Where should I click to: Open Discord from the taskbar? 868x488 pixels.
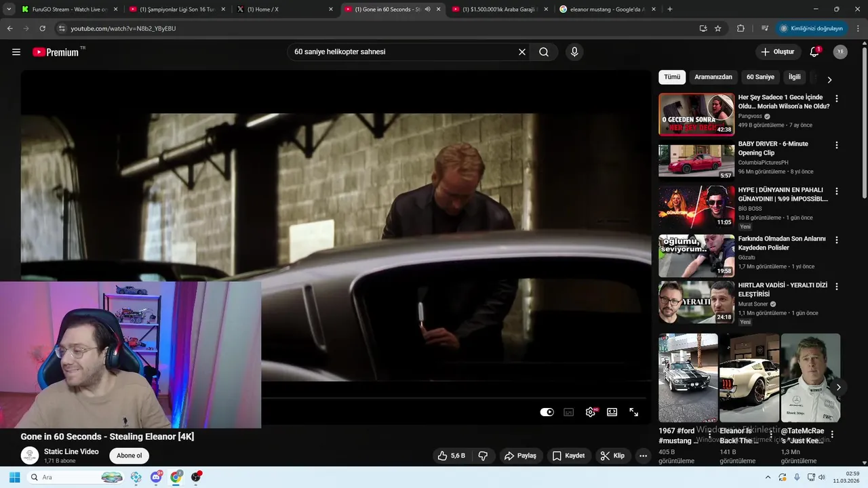point(156,477)
